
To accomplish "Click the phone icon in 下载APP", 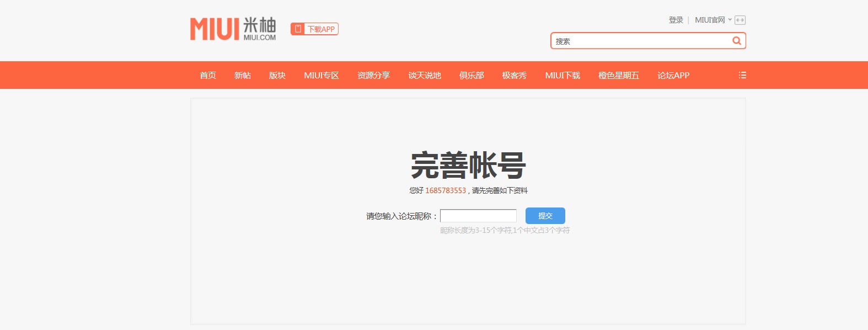I will (298, 29).
